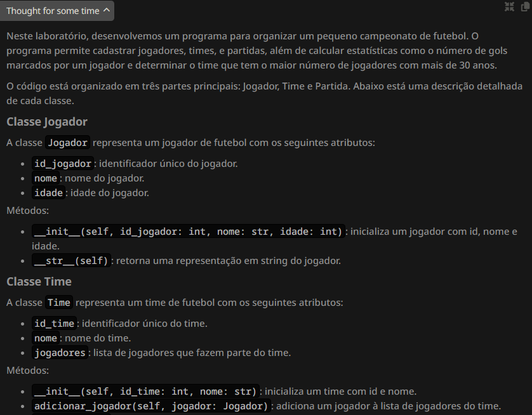532x415 pixels.
Task: Click the paragraph beginning "Neste laboratório"
Action: [x=257, y=51]
